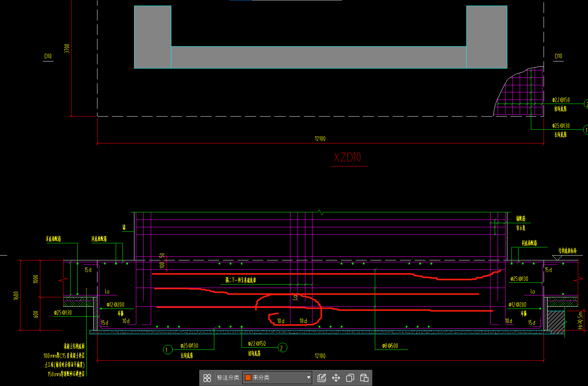Open the annotation category grid icon
This screenshot has width=588, height=386.
click(207, 378)
